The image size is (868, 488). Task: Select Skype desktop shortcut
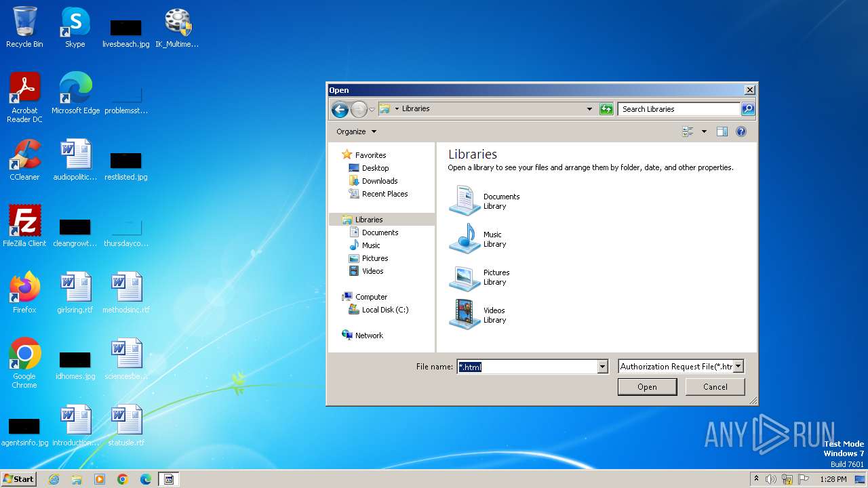75,28
